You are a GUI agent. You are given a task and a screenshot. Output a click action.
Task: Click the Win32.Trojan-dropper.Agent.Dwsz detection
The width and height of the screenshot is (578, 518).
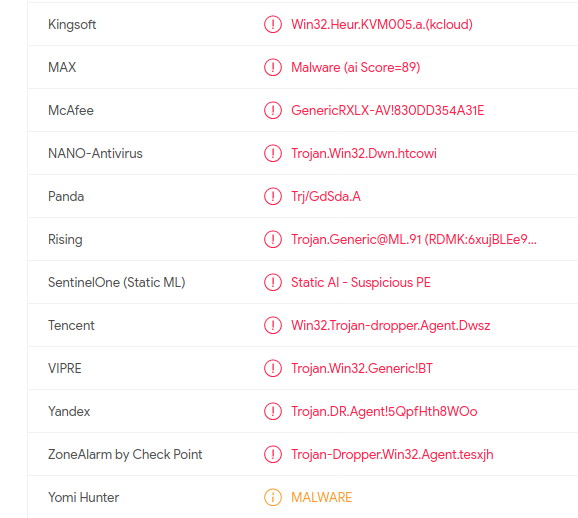391,326
